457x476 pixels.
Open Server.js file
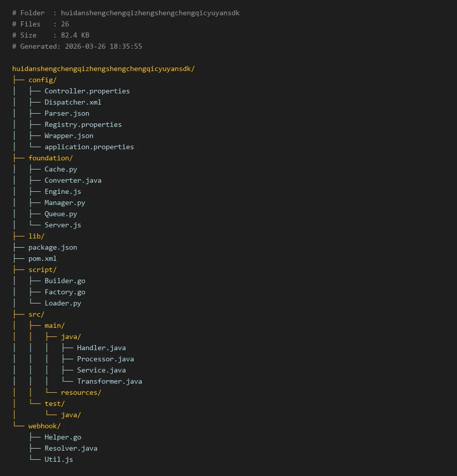tap(62, 225)
